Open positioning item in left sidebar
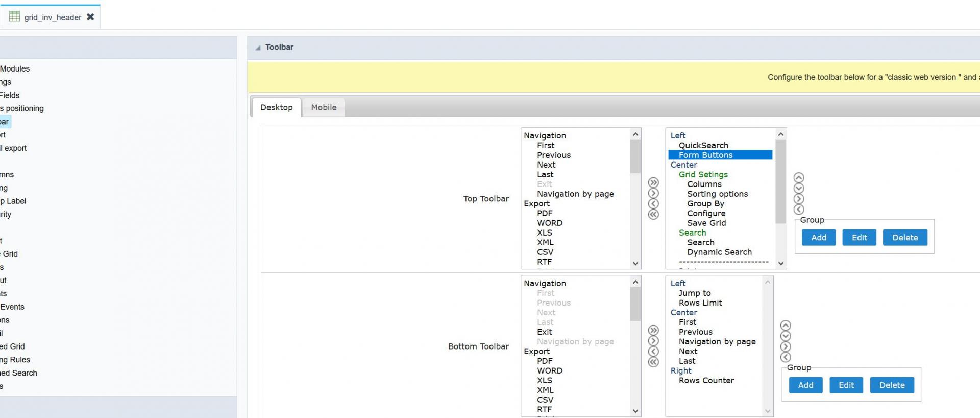This screenshot has height=418, width=980. coord(22,108)
